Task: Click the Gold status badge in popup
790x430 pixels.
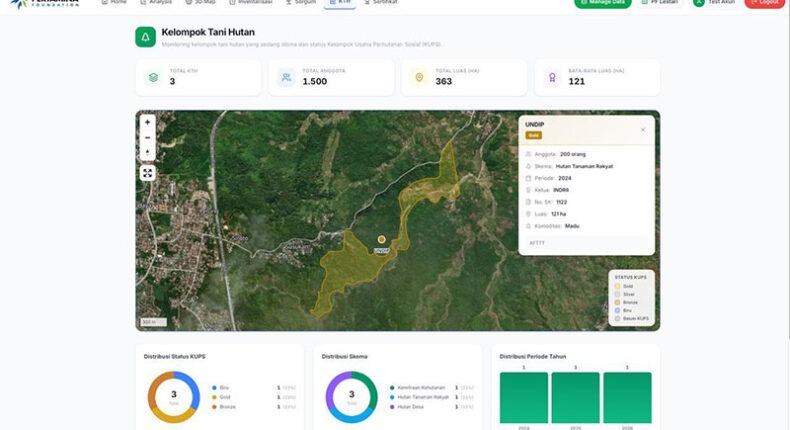Action: coord(534,135)
